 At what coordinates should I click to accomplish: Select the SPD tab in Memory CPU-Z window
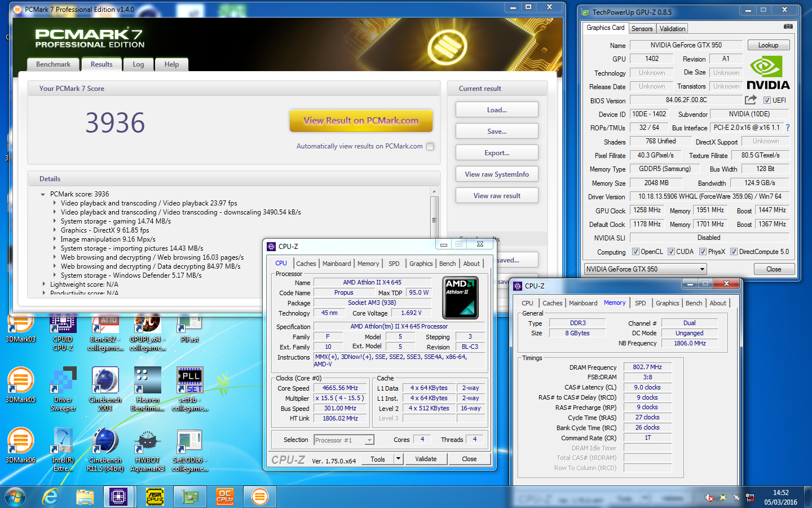[x=641, y=303]
